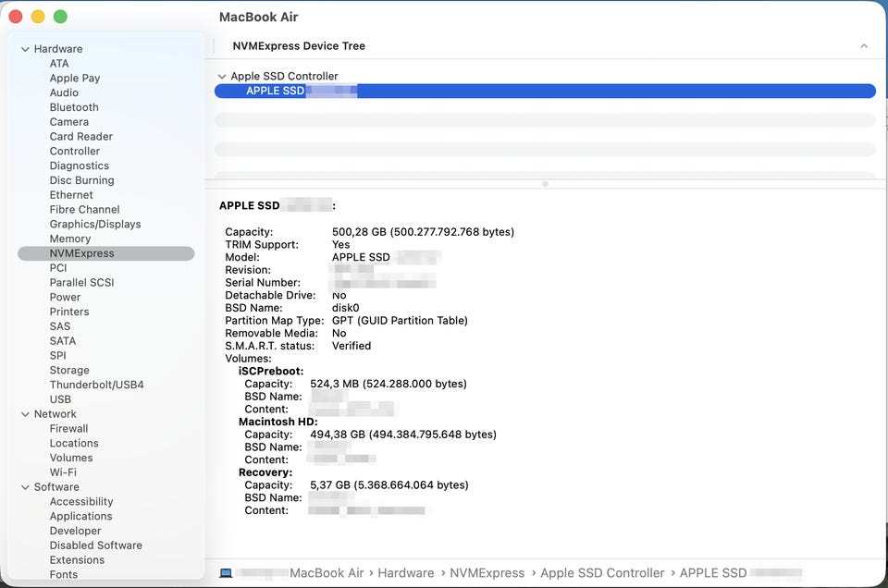Image resolution: width=888 pixels, height=588 pixels.
Task: Collapse the Software section in the sidebar
Action: pyautogui.click(x=25, y=487)
